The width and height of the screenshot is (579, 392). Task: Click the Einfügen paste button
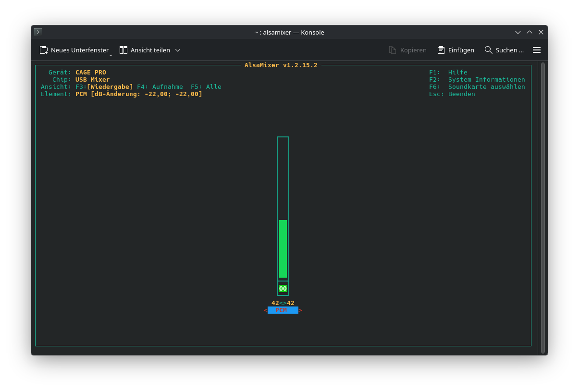click(x=456, y=49)
